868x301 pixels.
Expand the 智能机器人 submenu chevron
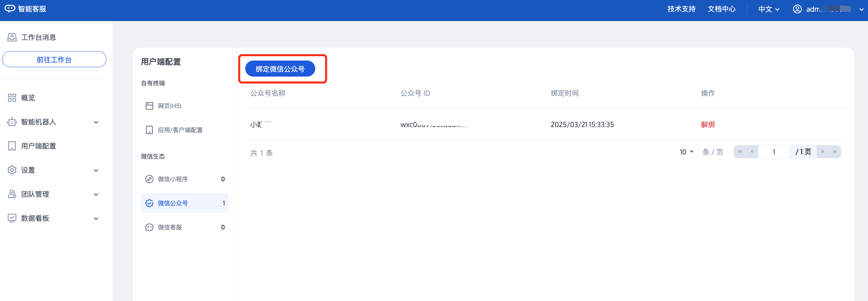tap(96, 122)
